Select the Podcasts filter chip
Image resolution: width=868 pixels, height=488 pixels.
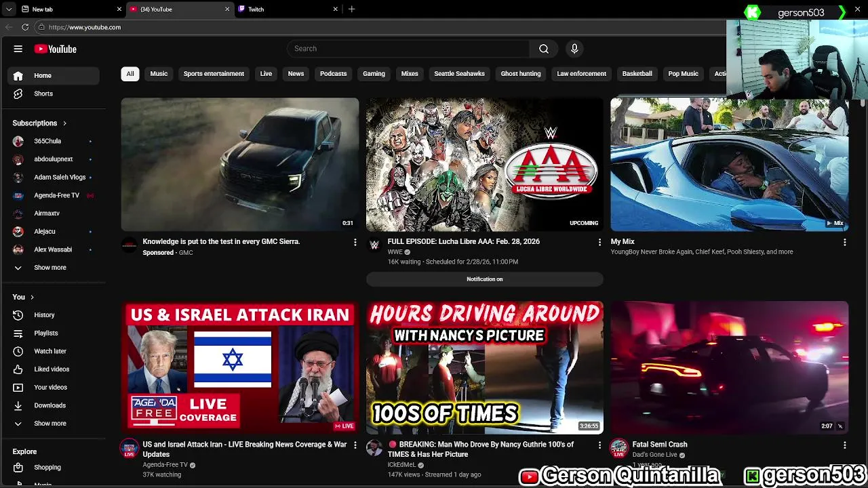(333, 74)
